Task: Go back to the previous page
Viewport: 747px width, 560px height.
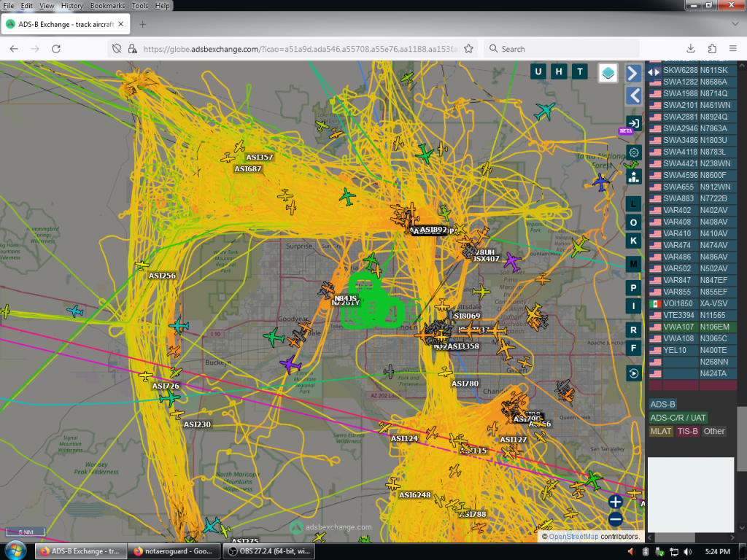Action: tap(14, 49)
